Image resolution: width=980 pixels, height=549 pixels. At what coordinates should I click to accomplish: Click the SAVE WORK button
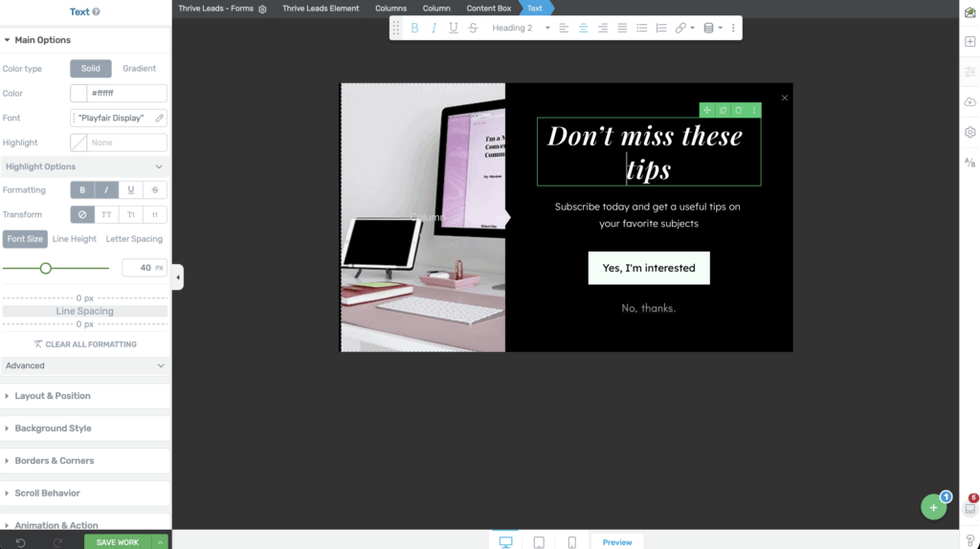click(x=118, y=542)
